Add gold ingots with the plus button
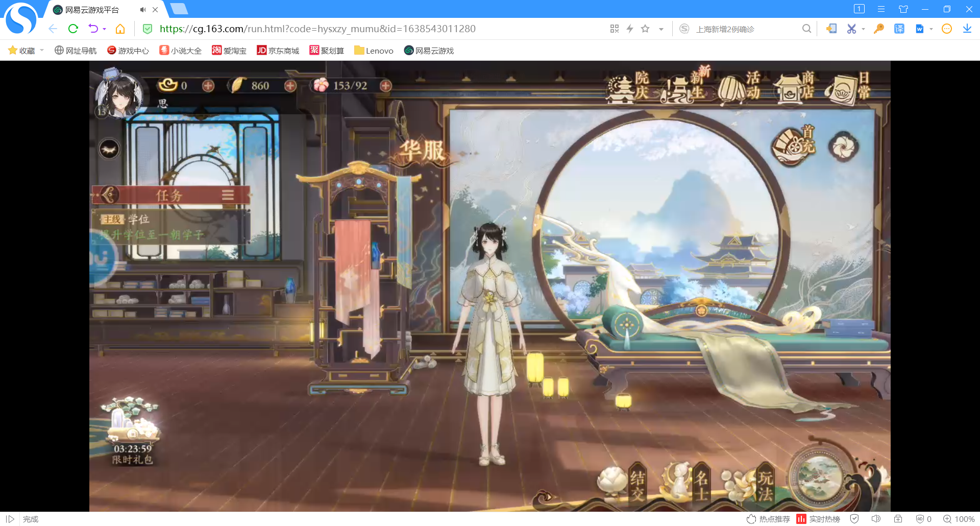Screen dimensions: 980x526 208,86
